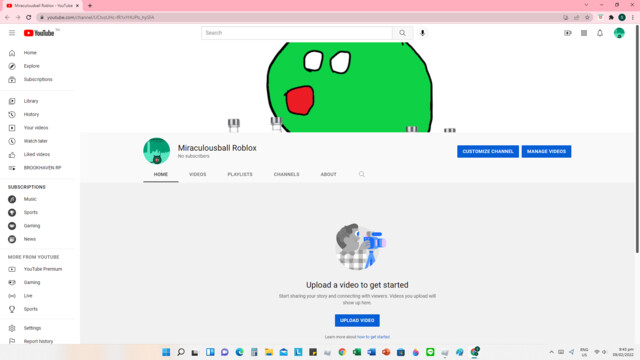Viewport: 640px width, 360px height.
Task: Switch to the About tab
Action: coord(329,174)
